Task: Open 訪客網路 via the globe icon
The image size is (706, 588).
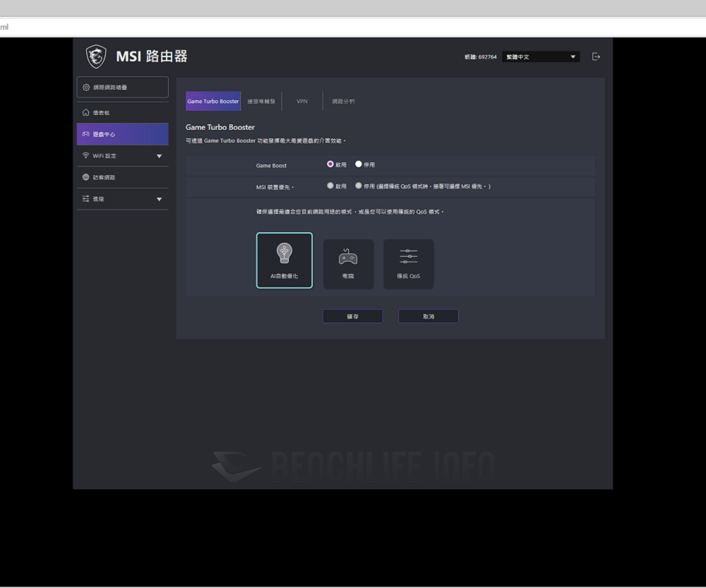Action: tap(86, 177)
